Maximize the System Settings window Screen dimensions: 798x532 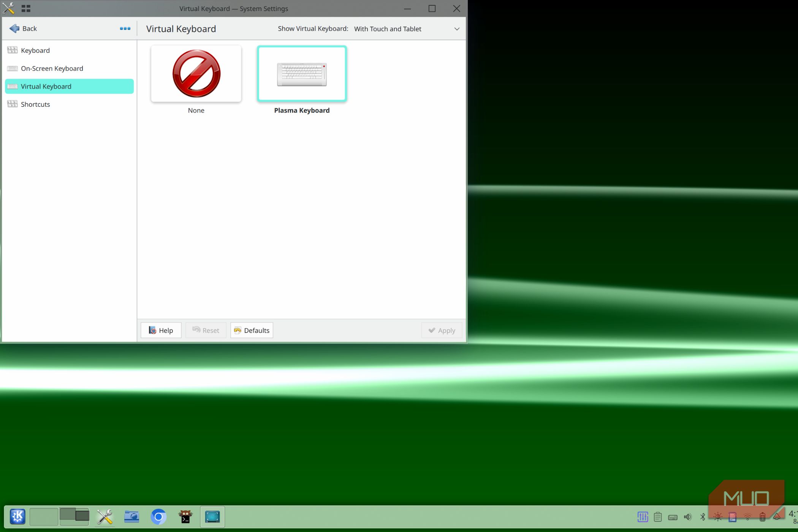pos(432,8)
